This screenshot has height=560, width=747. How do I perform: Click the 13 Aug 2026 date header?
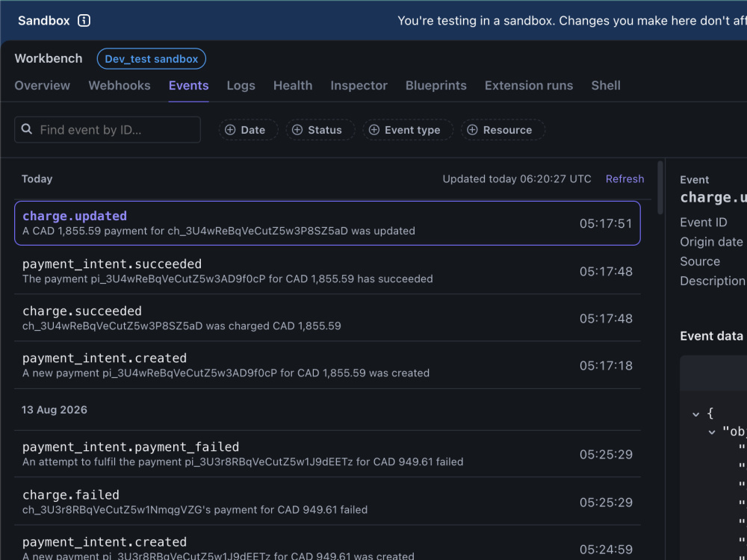[55, 409]
